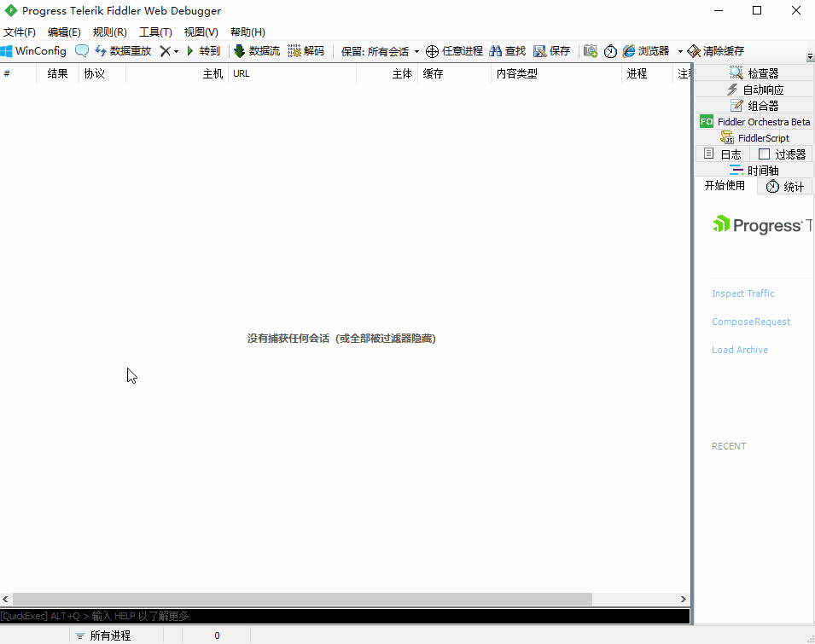
Task: Switch to the 自动响应 tab
Action: (x=754, y=90)
